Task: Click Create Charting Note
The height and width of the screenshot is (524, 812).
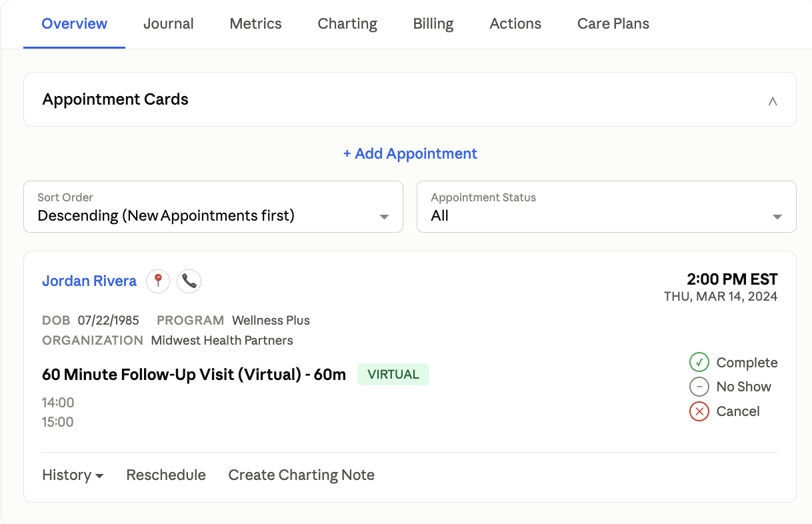Action: click(301, 475)
